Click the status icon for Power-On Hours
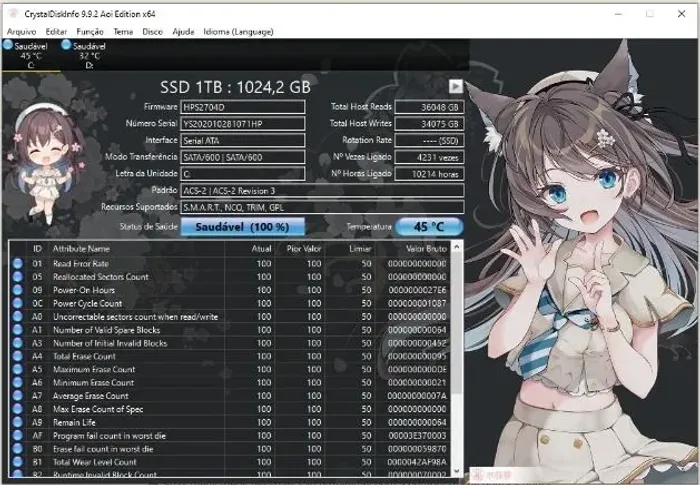 point(17,290)
